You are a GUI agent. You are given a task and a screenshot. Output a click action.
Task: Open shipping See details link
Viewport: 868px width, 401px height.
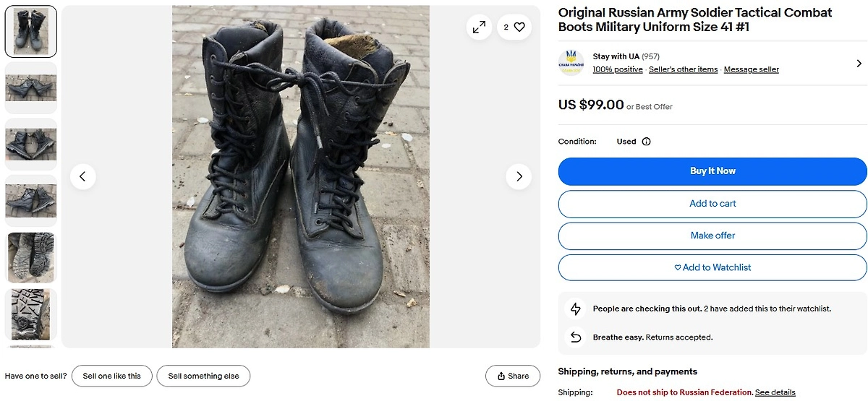pyautogui.click(x=775, y=392)
